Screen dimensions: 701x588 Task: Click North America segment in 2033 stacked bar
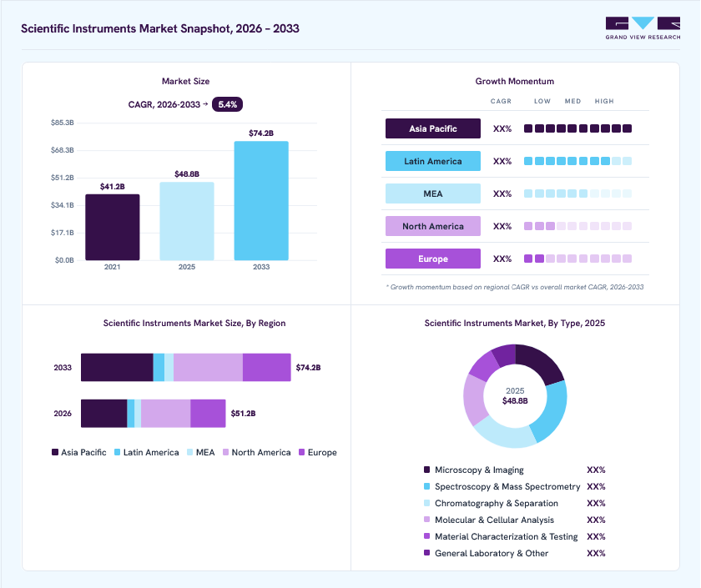tap(209, 368)
